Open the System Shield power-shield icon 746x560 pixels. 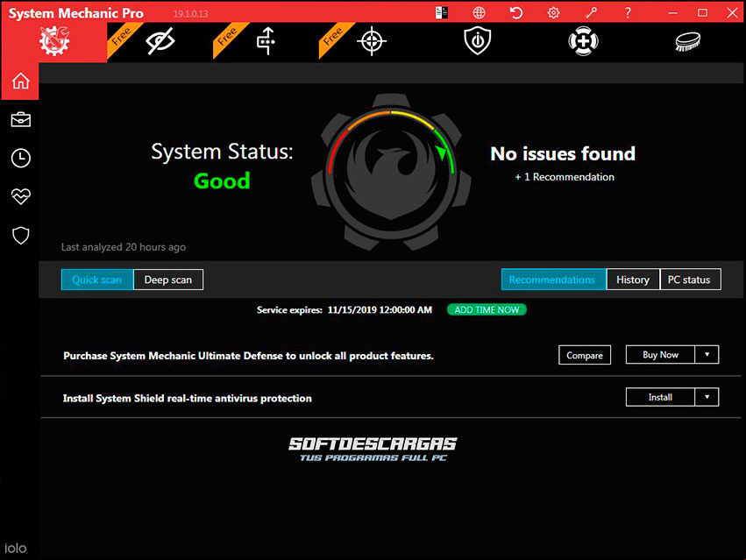point(477,41)
